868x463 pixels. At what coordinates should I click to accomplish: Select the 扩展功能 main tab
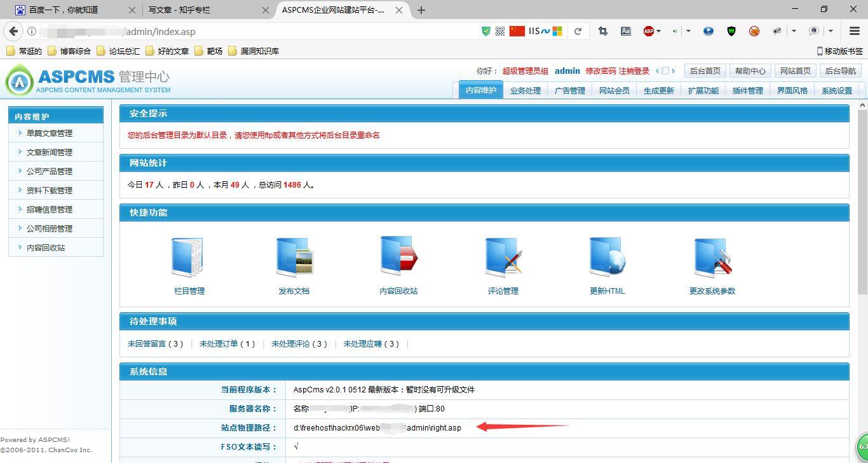click(703, 90)
